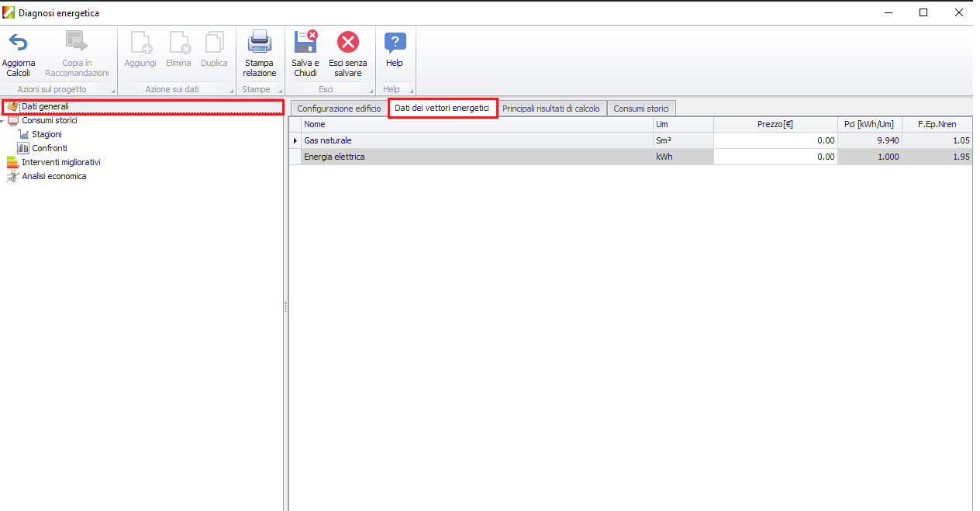Screen dimensions: 980x511
Task: Click the Prezzo field for Energia elettrica
Action: click(775, 157)
